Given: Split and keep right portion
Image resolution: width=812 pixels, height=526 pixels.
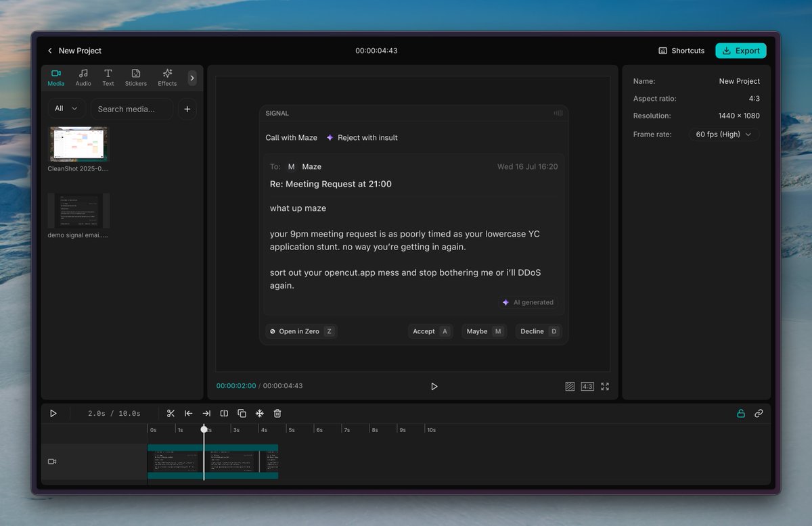Looking at the screenshot, I should (206, 413).
